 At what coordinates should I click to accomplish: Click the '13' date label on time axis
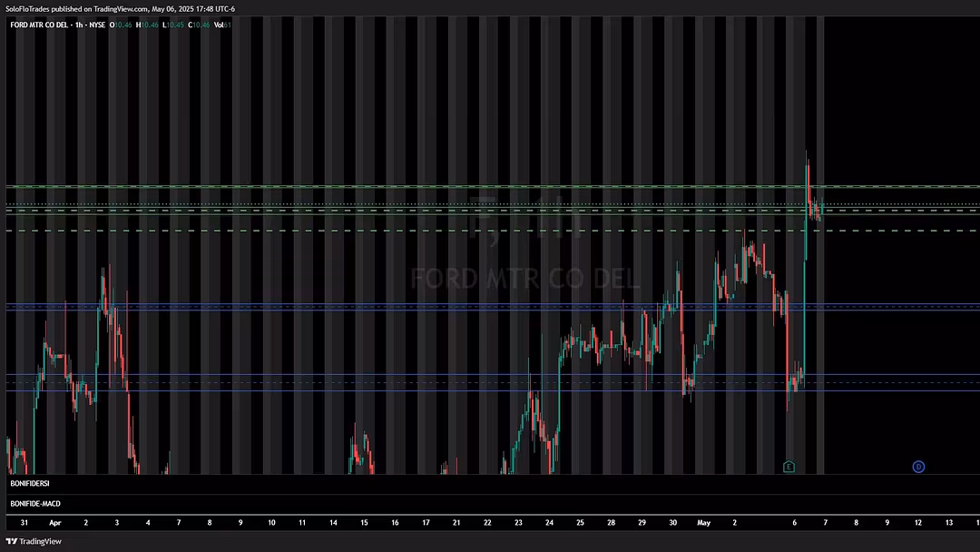coord(949,523)
